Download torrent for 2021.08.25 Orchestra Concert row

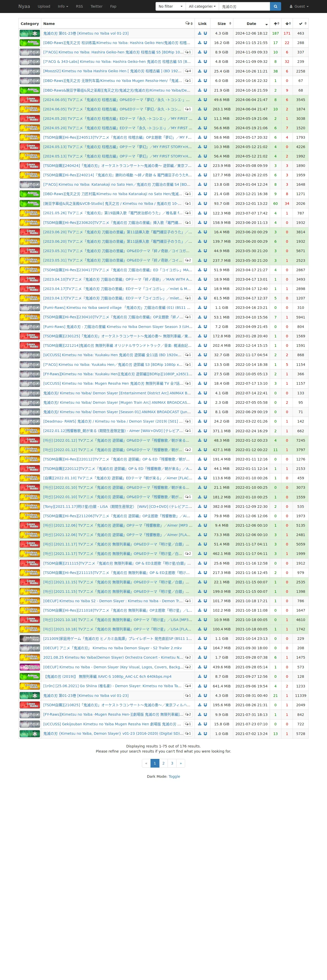tap(199, 657)
